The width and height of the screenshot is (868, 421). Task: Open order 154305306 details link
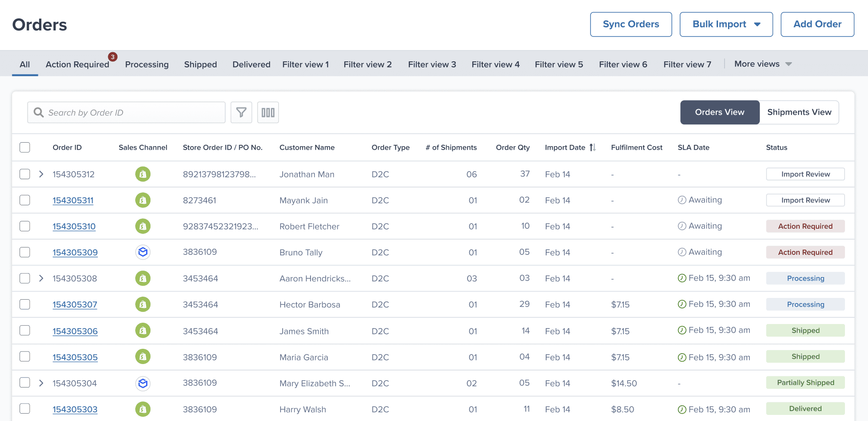pos(75,331)
